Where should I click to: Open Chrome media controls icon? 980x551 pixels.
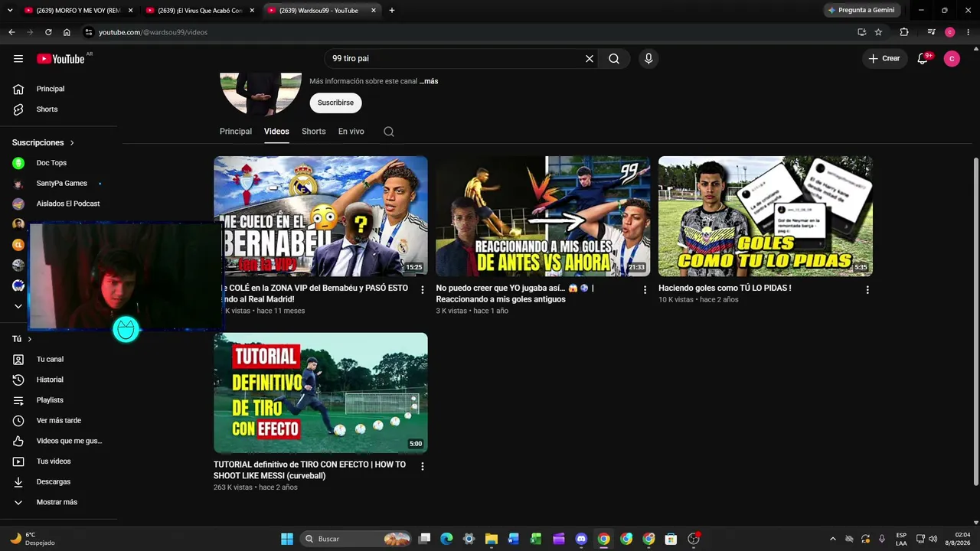point(931,32)
